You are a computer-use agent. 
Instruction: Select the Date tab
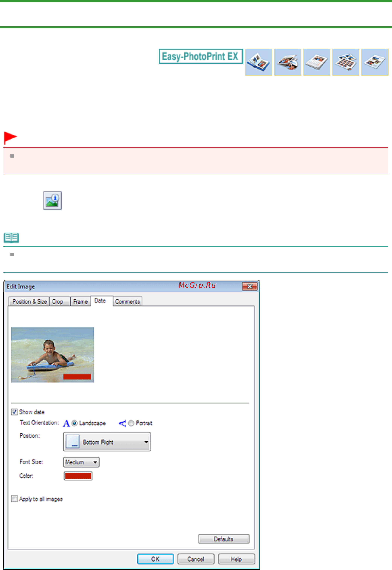coord(102,301)
